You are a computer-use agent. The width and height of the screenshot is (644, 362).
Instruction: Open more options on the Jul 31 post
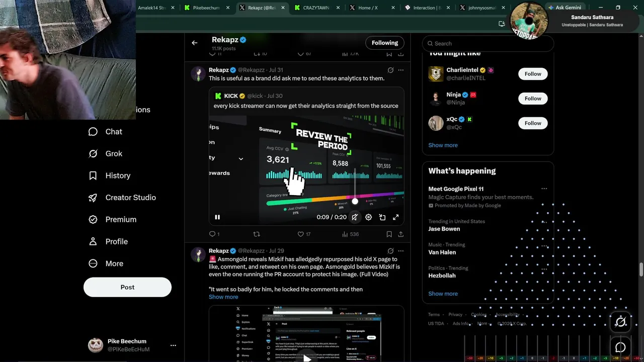click(x=400, y=70)
